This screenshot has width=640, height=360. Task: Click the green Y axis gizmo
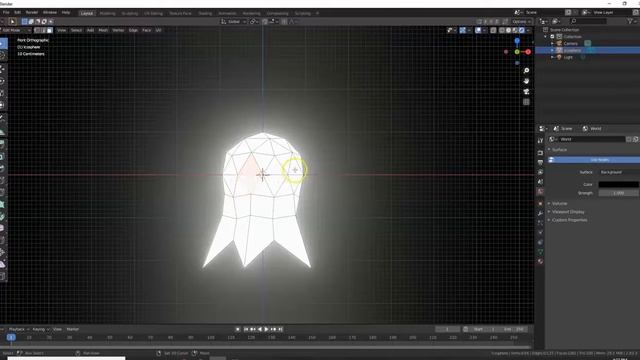[x=517, y=52]
